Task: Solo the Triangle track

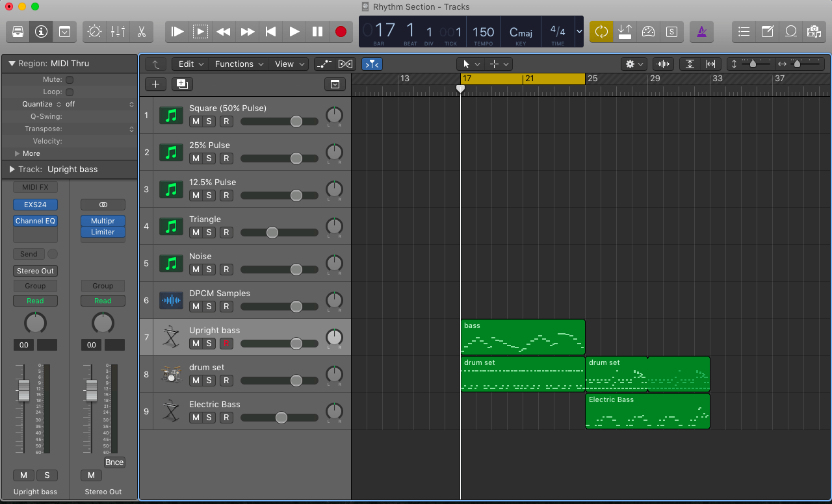Action: pos(209,233)
